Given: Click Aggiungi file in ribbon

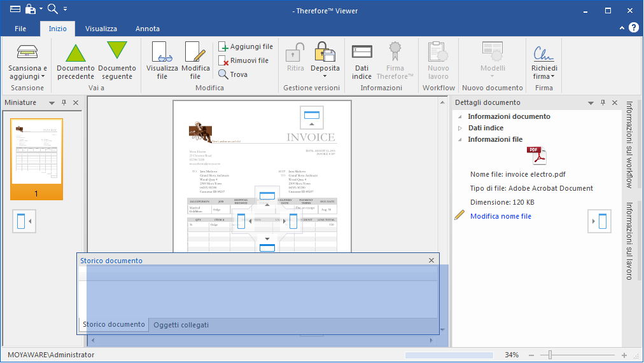Looking at the screenshot, I should click(245, 46).
